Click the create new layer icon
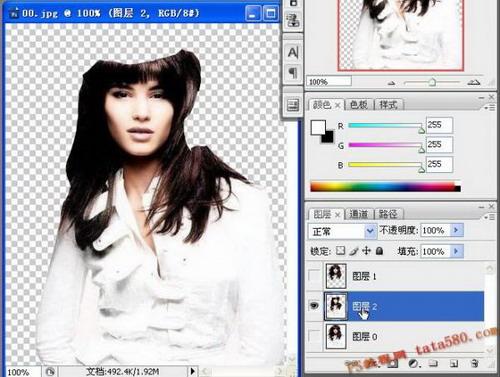This screenshot has width=500, height=377. click(x=454, y=363)
